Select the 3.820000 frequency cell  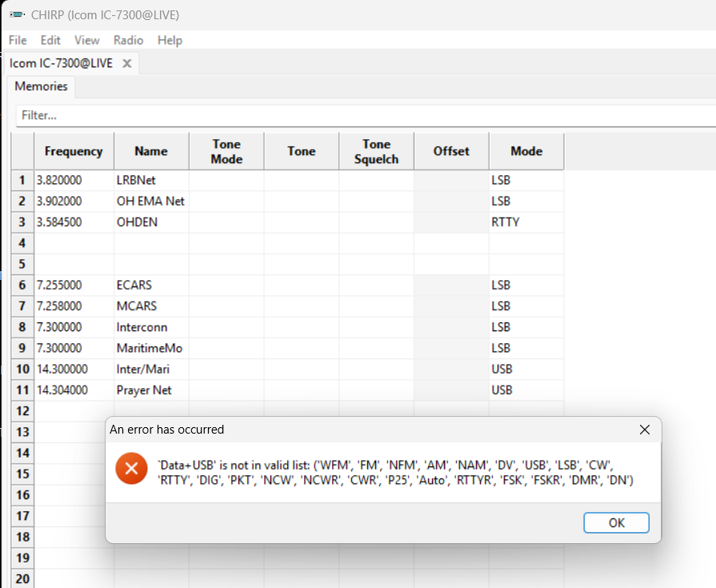(74, 180)
